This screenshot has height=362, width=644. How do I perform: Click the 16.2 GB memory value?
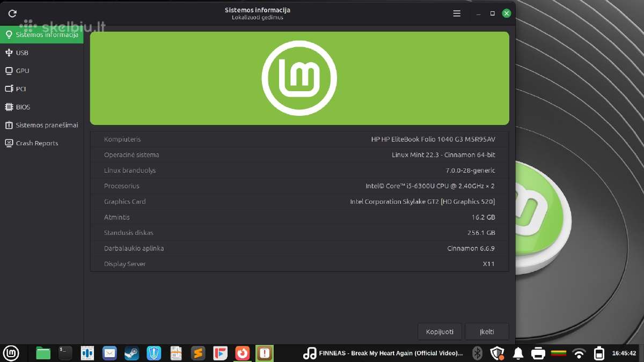pyautogui.click(x=484, y=217)
